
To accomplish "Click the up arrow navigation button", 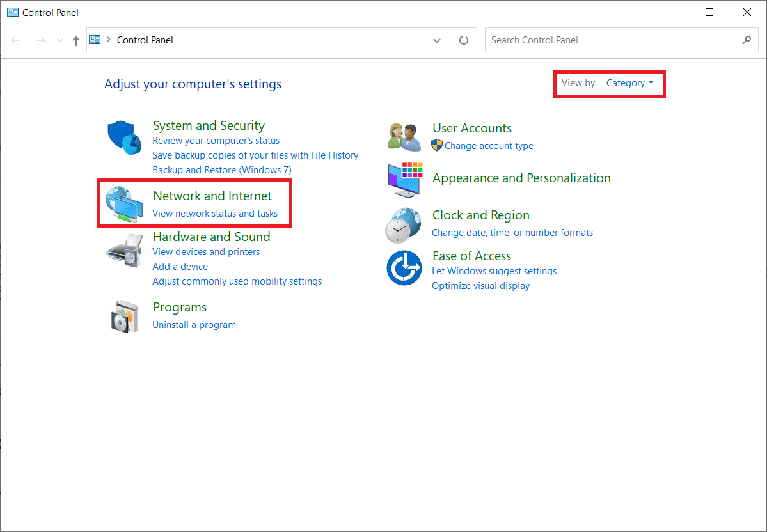I will click(76, 40).
